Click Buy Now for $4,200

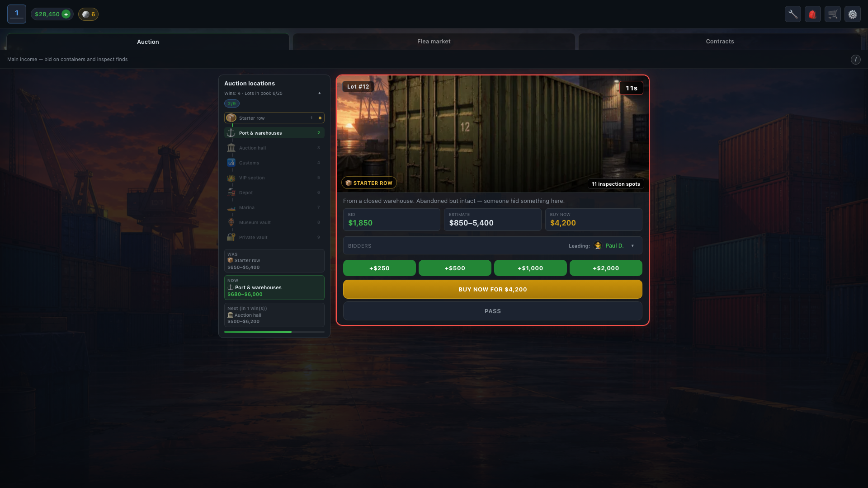[493, 289]
